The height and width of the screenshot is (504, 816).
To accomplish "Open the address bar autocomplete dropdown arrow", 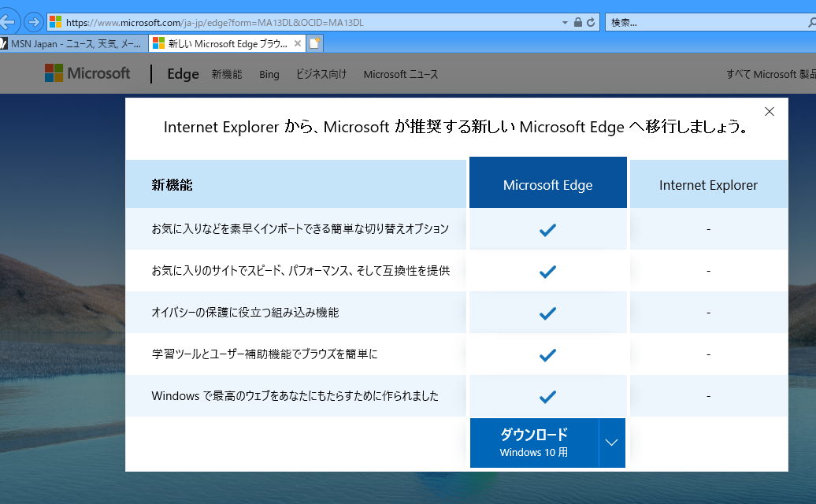I will pyautogui.click(x=565, y=23).
